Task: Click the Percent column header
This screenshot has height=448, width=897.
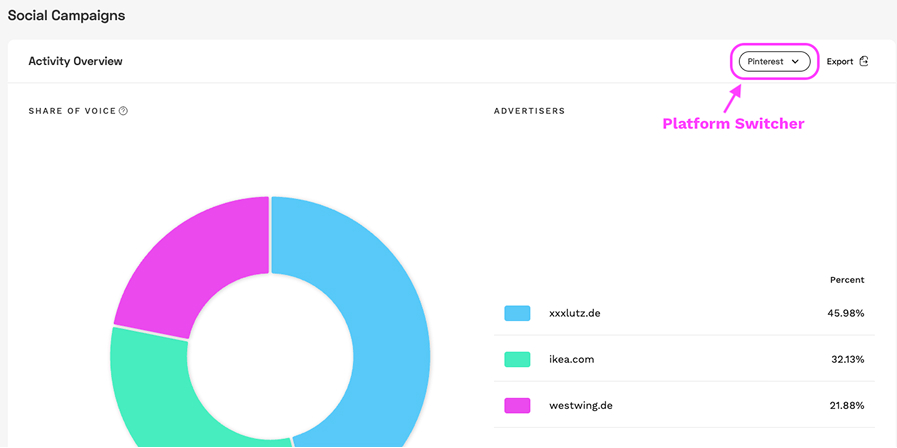Action: coord(847,280)
